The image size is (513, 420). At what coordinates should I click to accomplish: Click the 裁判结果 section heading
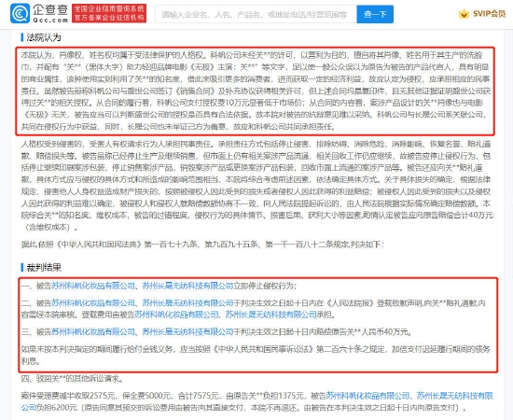44,268
